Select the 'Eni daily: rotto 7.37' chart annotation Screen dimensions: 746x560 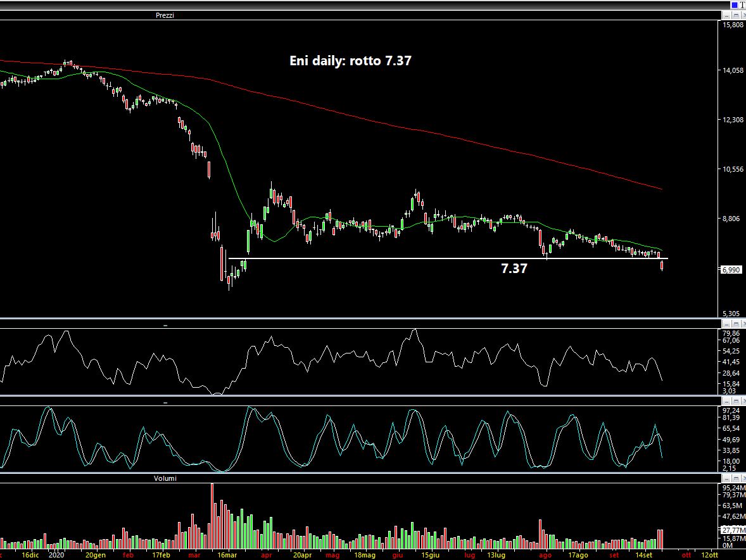click(x=350, y=61)
